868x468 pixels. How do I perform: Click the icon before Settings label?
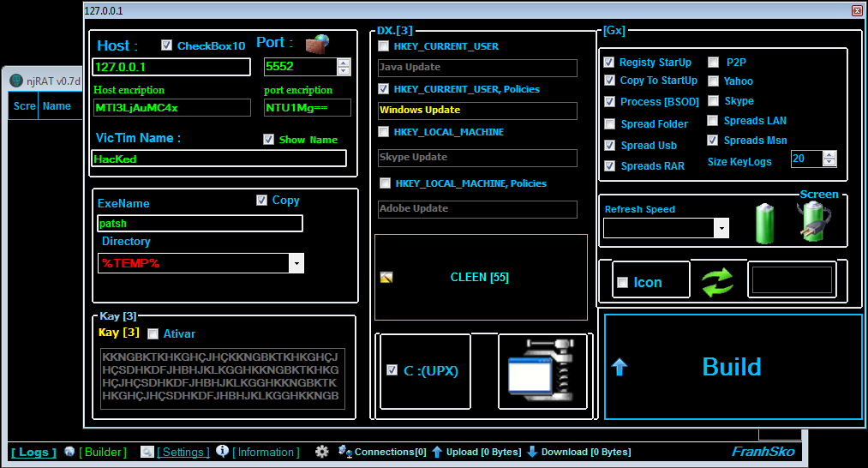tap(147, 452)
